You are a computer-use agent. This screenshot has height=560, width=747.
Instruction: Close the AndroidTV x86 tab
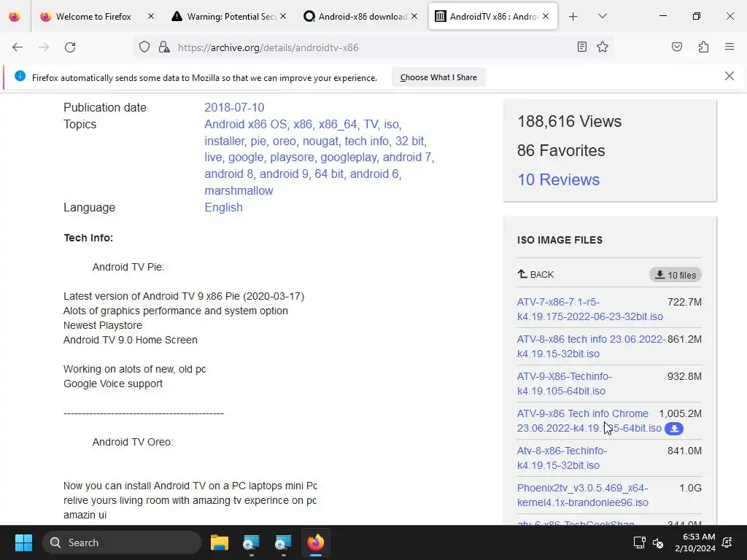[x=546, y=16]
